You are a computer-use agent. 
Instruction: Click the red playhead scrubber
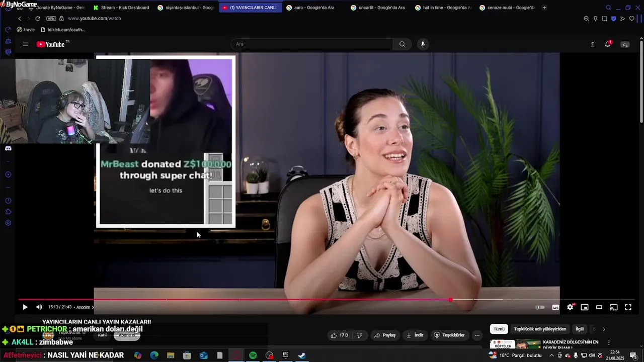point(450,300)
